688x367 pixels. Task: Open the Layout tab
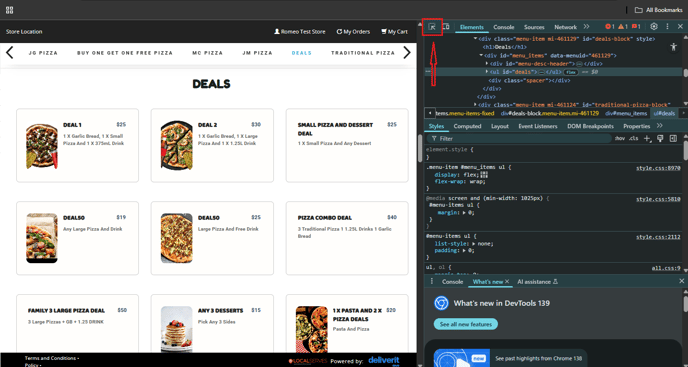500,126
